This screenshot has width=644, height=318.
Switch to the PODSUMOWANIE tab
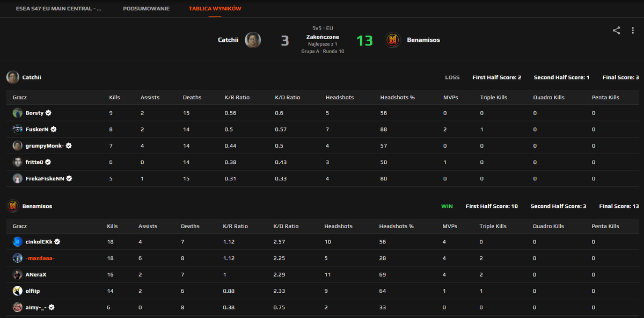click(146, 9)
